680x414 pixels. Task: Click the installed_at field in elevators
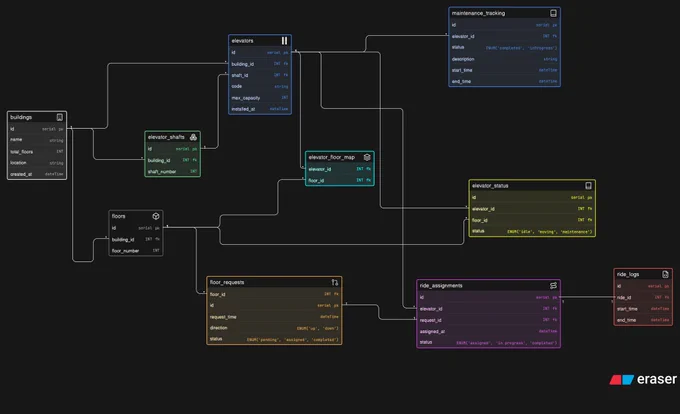click(260, 109)
